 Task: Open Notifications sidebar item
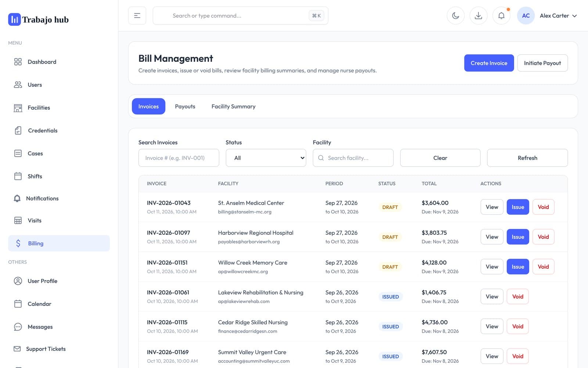tap(59, 198)
